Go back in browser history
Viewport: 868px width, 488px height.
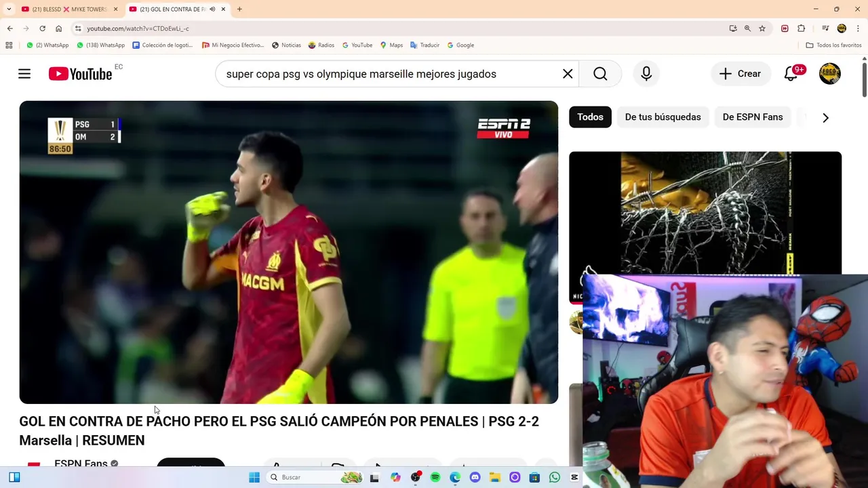10,28
